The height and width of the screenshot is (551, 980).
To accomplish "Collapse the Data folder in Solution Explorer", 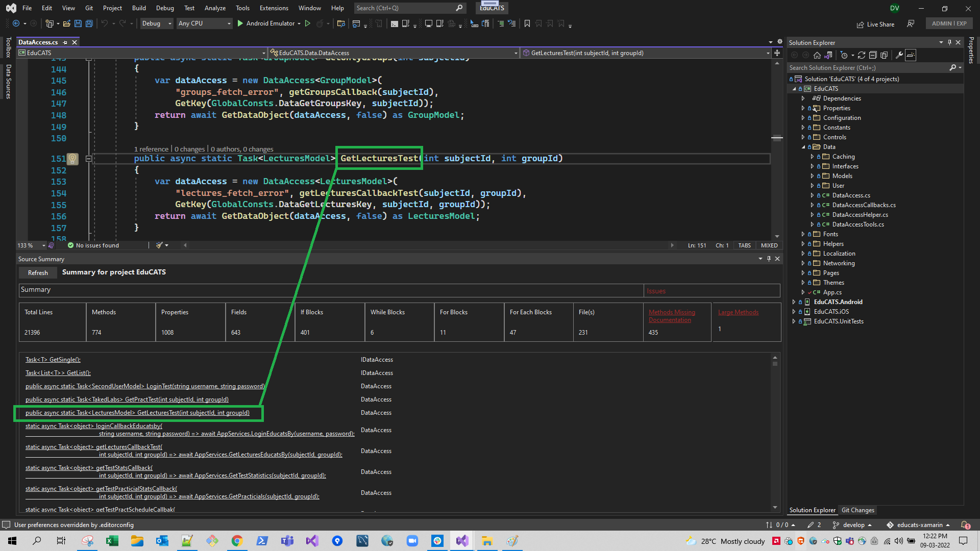I will point(804,146).
